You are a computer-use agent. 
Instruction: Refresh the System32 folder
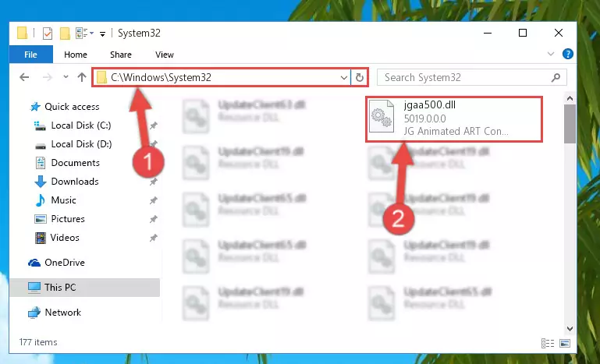point(360,78)
